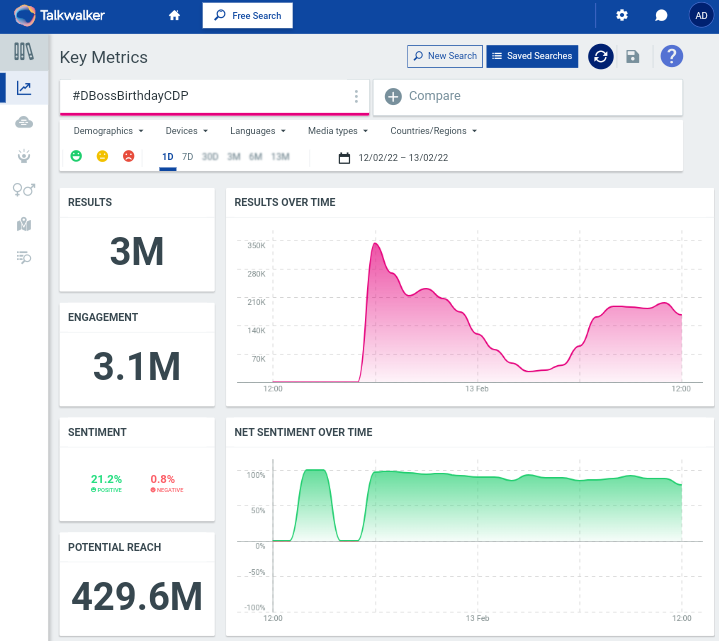Select the 6M time range tab
The height and width of the screenshot is (641, 719).
[x=255, y=157]
